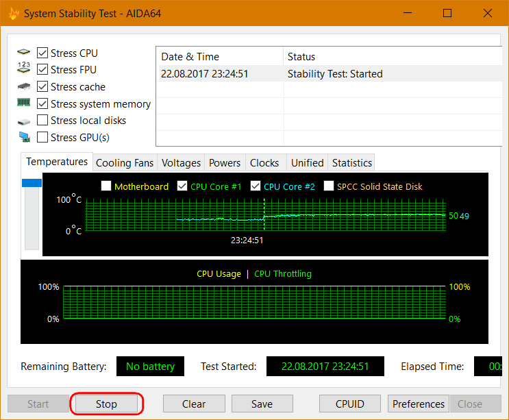
Task: Click the Elapsed Time value field
Action: click(488, 367)
